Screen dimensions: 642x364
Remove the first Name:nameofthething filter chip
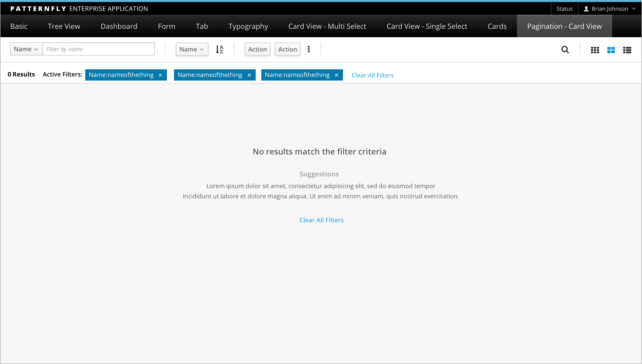tap(160, 75)
